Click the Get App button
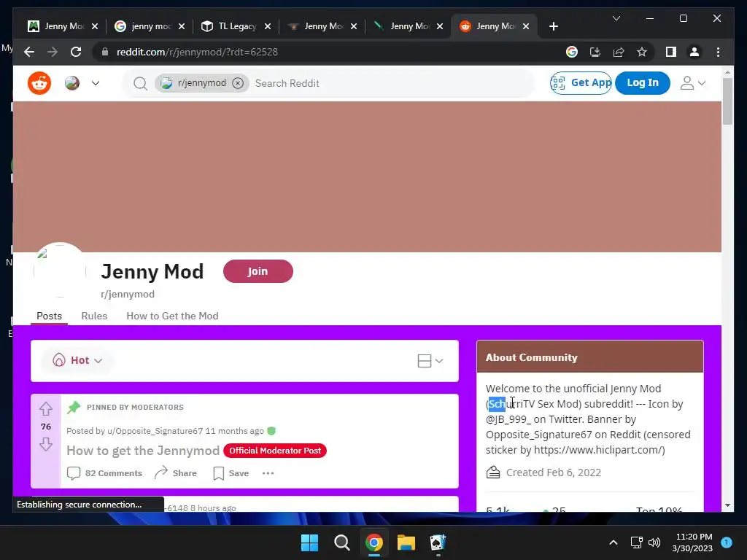This screenshot has height=560, width=747. (581, 83)
